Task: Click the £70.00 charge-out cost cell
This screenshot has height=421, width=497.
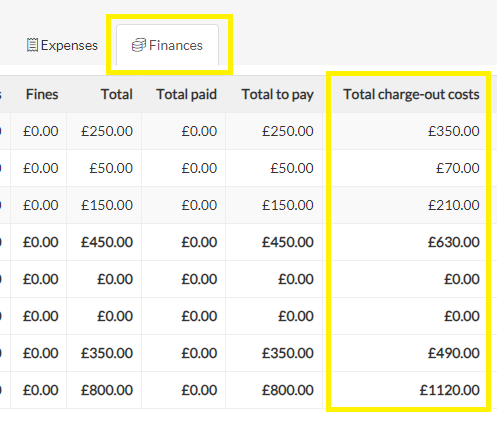Action: click(x=458, y=168)
